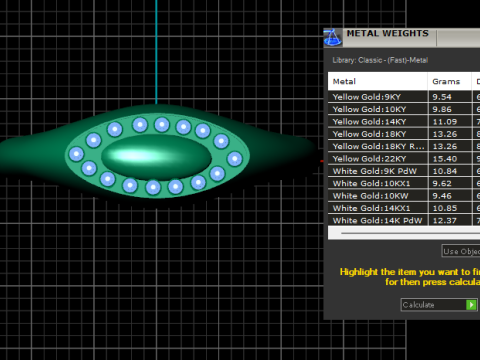Click the Library: Classic - (Fast)-Metal label

click(x=380, y=60)
